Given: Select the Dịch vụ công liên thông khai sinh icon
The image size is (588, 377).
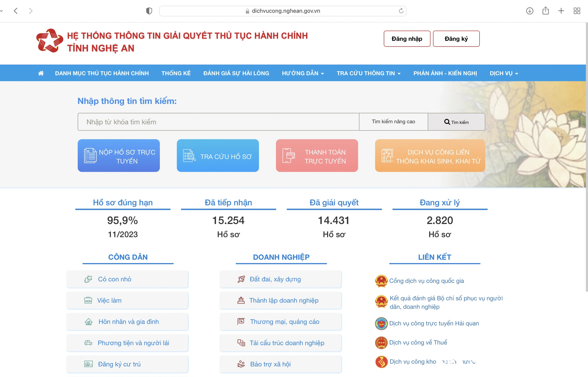Looking at the screenshot, I should pos(387,155).
